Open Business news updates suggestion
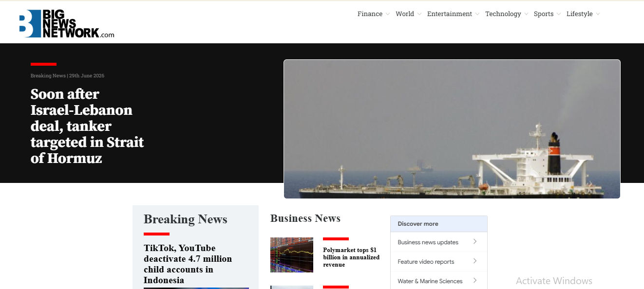This screenshot has height=289, width=644. pyautogui.click(x=439, y=242)
